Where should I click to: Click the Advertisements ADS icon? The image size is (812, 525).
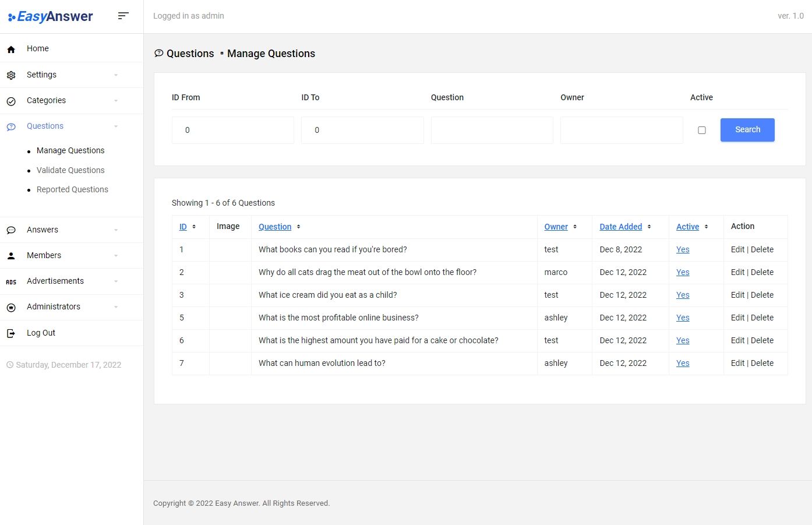(11, 282)
